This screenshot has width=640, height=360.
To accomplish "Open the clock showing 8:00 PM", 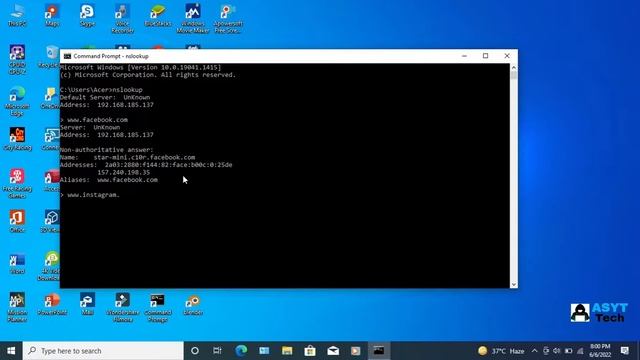I will pyautogui.click(x=600, y=351).
